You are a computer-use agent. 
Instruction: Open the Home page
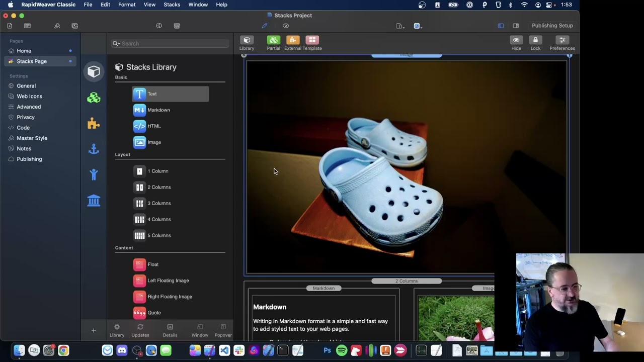point(40,51)
